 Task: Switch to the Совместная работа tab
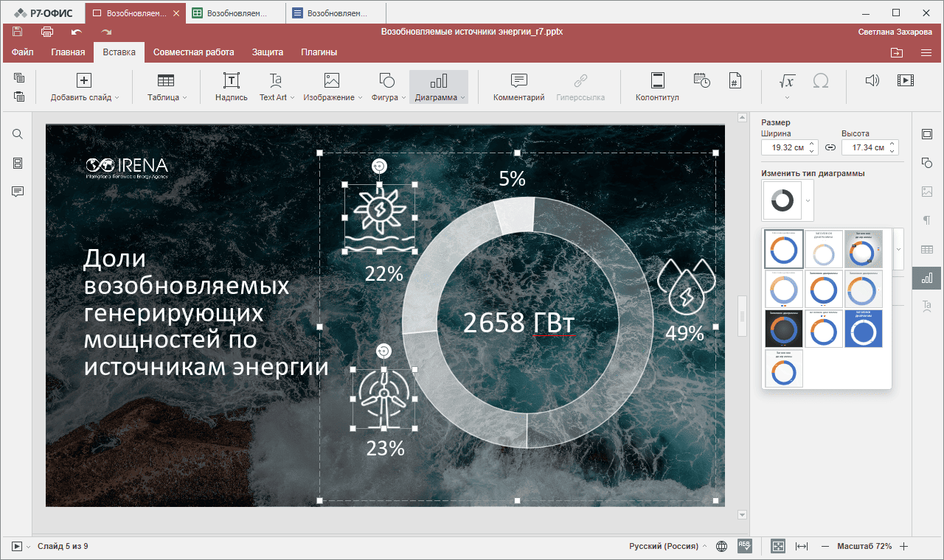pyautogui.click(x=194, y=52)
